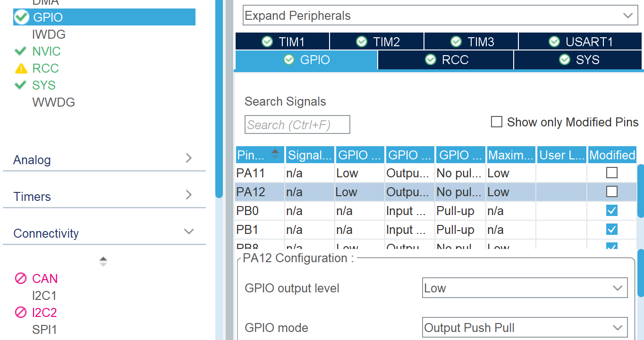Sort by Modified column header

[612, 155]
